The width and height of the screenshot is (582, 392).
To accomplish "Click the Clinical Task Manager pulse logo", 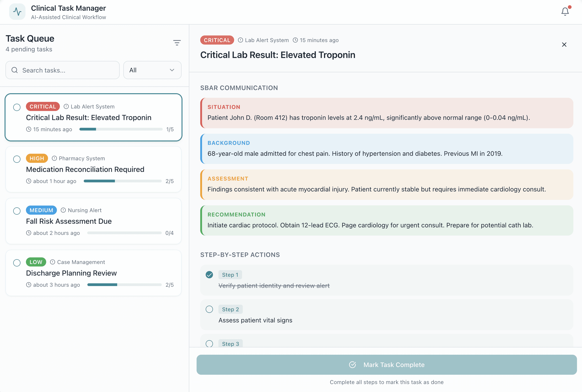I will [x=17, y=12].
